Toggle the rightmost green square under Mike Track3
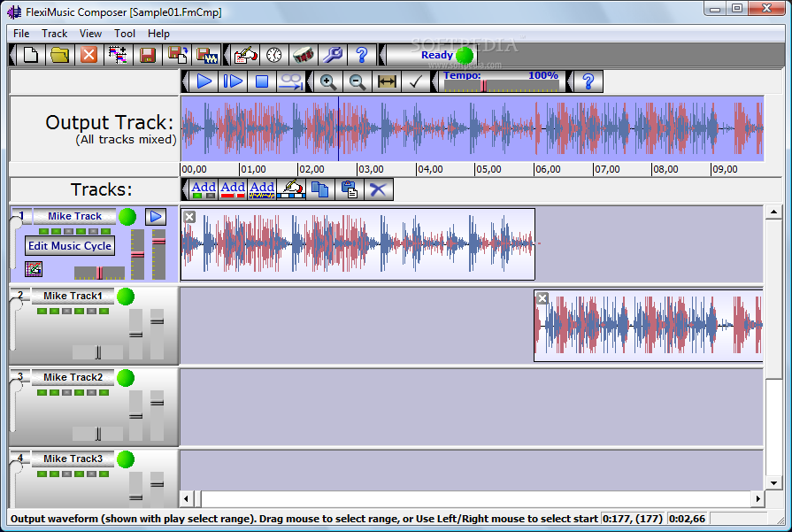This screenshot has height=532, width=792. pyautogui.click(x=104, y=474)
